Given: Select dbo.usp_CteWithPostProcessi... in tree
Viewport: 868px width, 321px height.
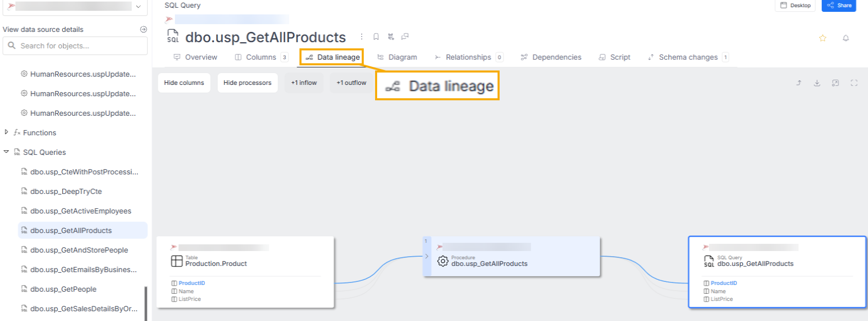Looking at the screenshot, I should [x=82, y=172].
